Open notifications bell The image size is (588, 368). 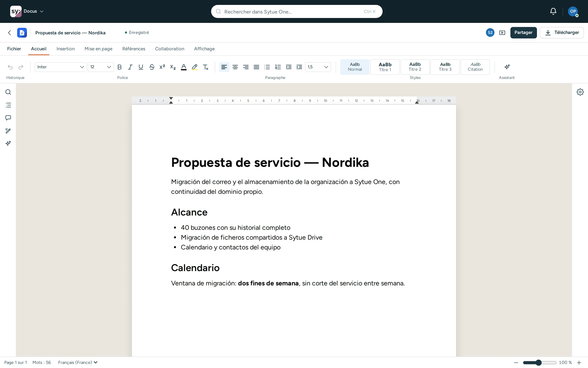tap(553, 11)
